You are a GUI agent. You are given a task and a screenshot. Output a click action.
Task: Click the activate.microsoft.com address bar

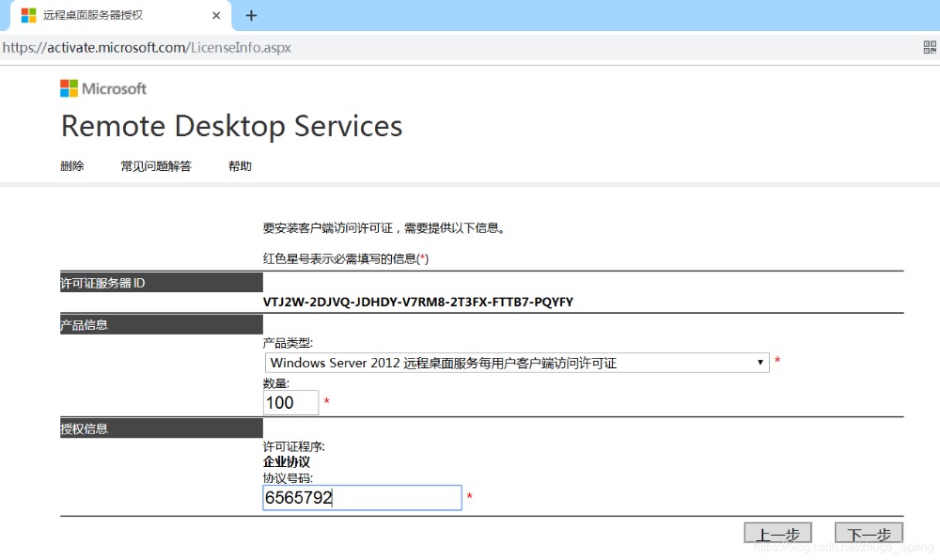376,48
